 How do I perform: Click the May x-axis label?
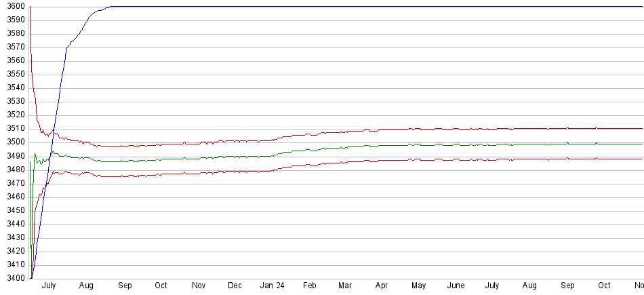(x=418, y=286)
